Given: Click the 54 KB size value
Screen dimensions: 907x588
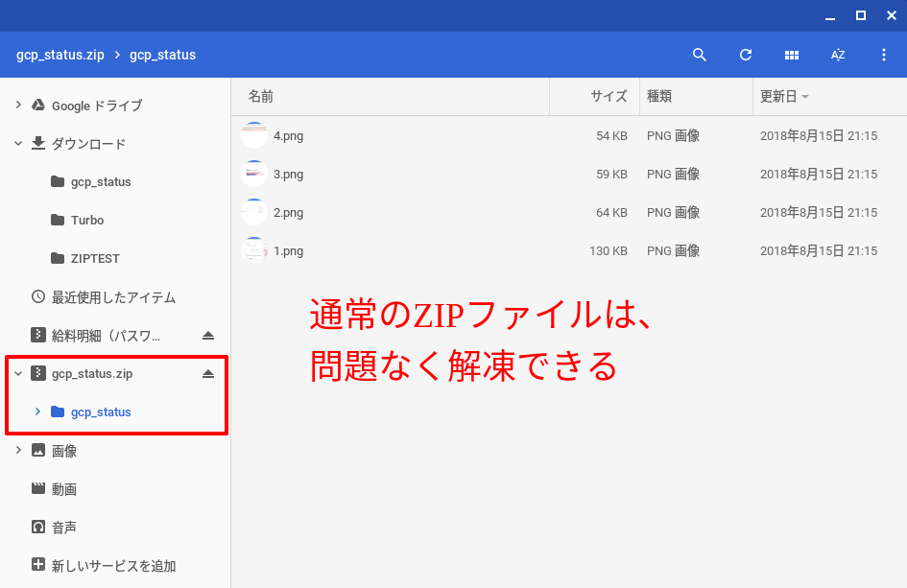Looking at the screenshot, I should coord(612,136).
